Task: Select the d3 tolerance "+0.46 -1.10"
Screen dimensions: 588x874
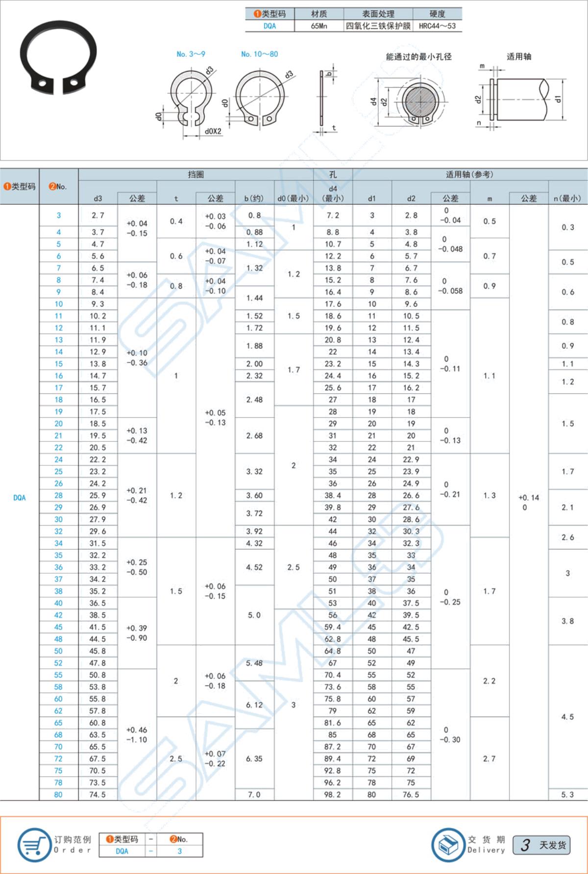Action: pyautogui.click(x=137, y=735)
